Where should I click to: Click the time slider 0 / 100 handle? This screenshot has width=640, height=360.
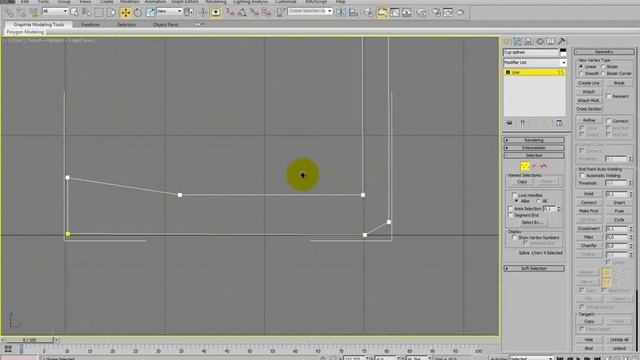click(x=29, y=340)
